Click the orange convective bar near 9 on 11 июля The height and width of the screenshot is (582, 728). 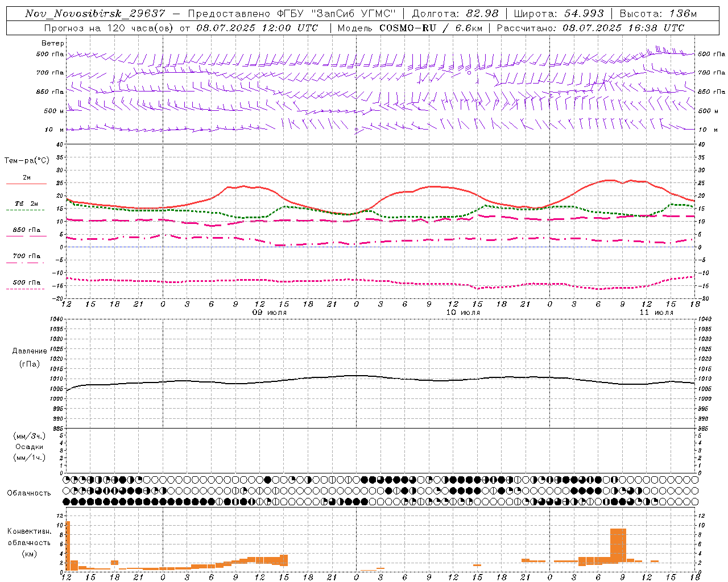click(618, 546)
